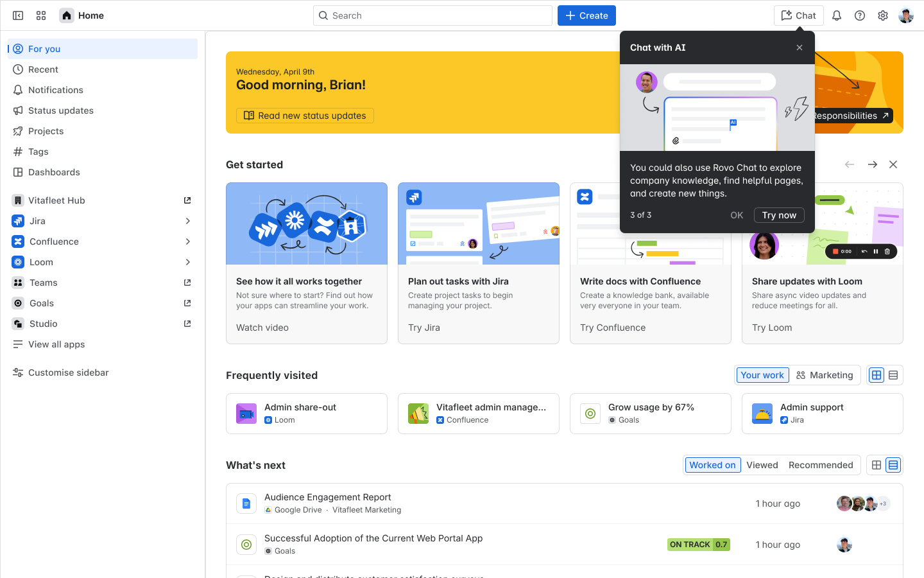Open Vitafleet admin management Confluence card
Screen dimensions: 924x578
tap(479, 414)
